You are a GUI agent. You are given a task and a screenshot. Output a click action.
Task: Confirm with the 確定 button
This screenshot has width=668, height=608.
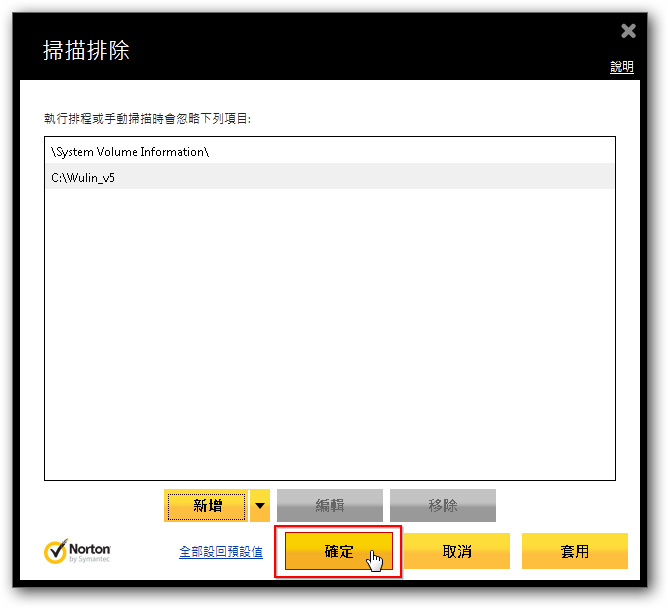tap(339, 552)
